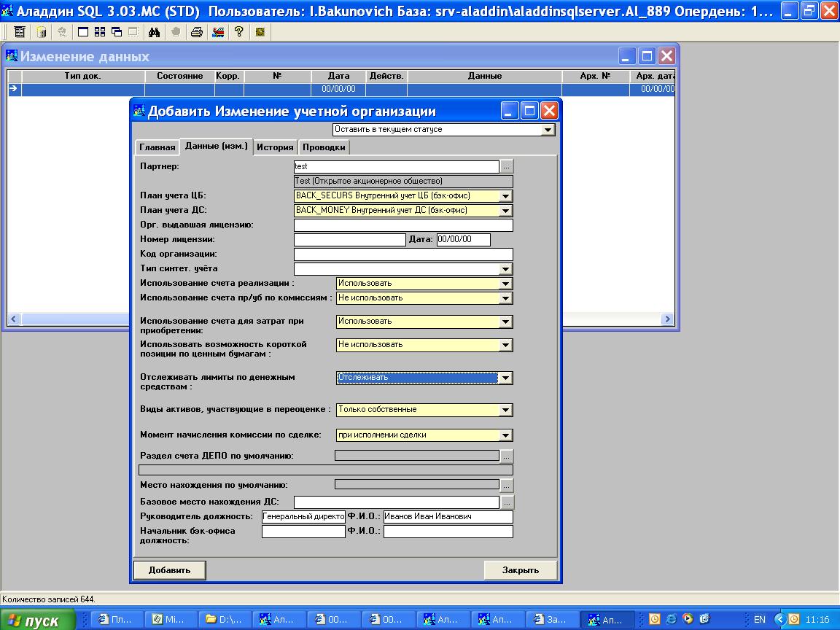840x630 pixels.
Task: Browse for default location
Action: [x=506, y=485]
